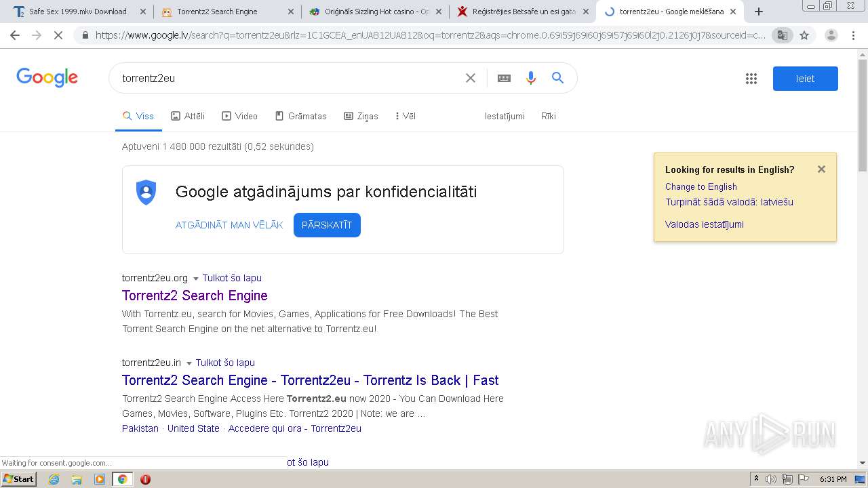Open a new browser tab

click(759, 12)
